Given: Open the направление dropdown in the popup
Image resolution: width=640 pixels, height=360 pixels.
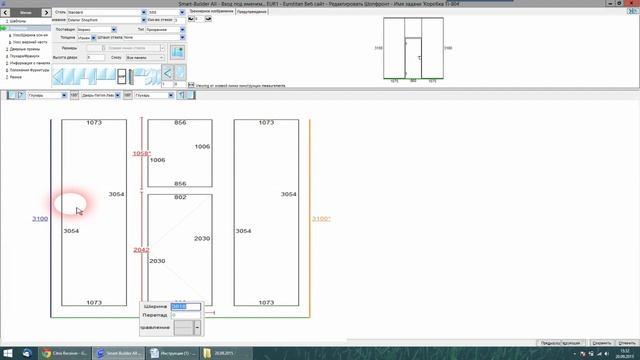Looking at the screenshot, I should click(197, 327).
